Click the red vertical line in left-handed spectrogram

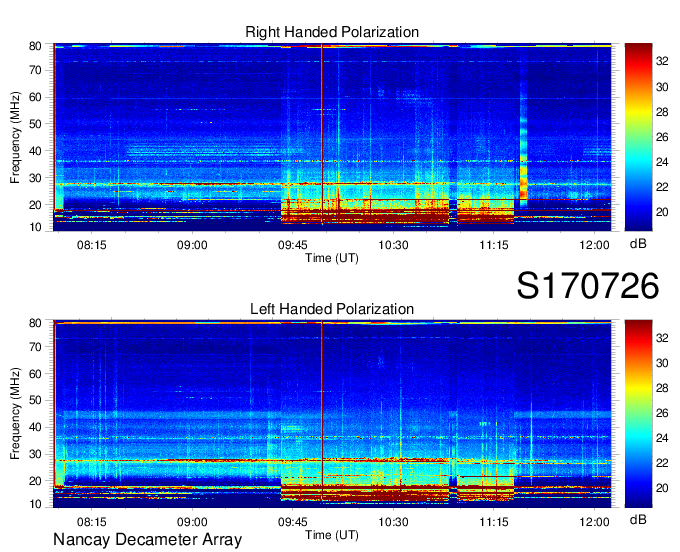(322, 411)
